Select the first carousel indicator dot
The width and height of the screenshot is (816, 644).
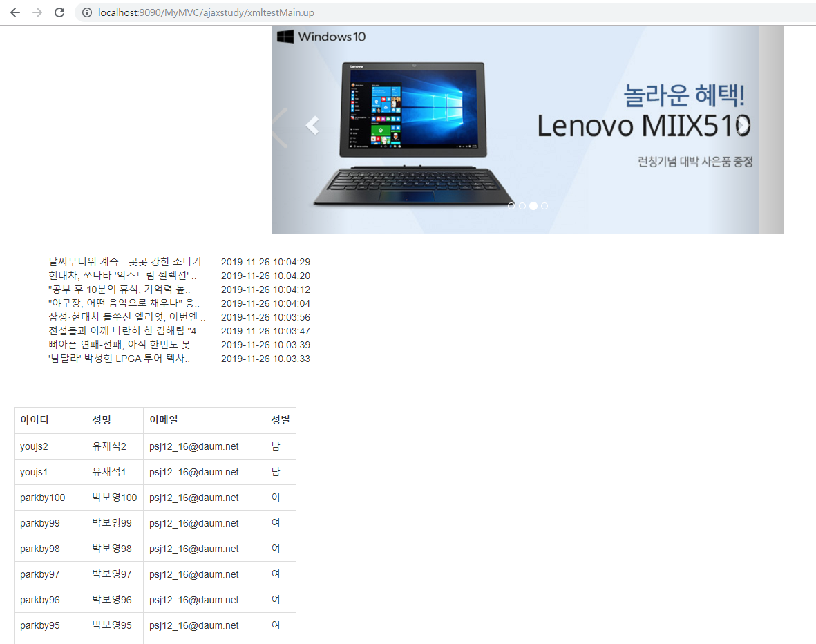click(511, 206)
